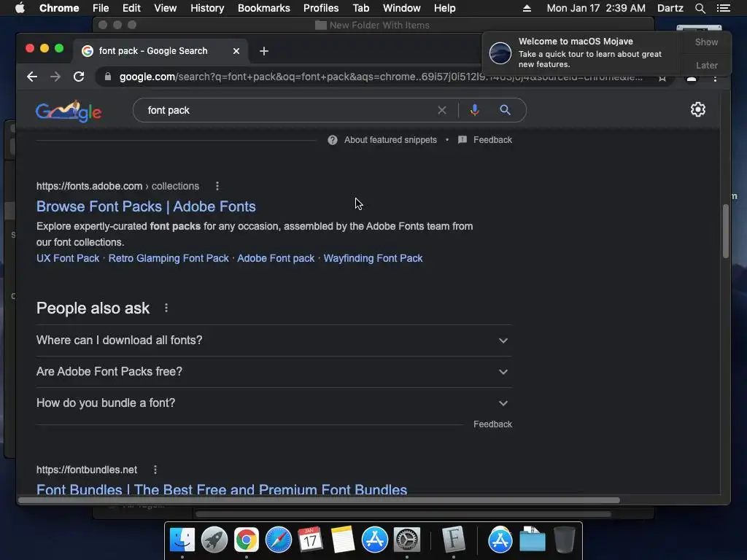The image size is (747, 560).
Task: Open the File menu
Action: [101, 8]
